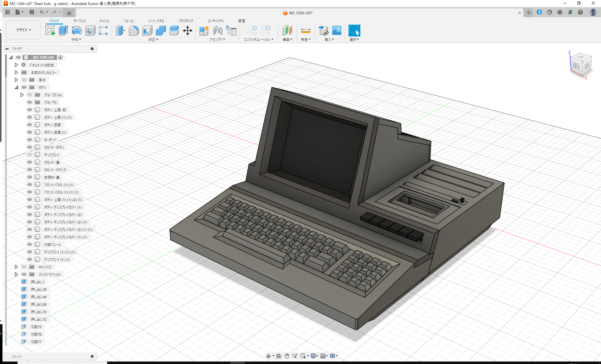Collapse the browser panel
601x364 pixels.
pos(7,49)
